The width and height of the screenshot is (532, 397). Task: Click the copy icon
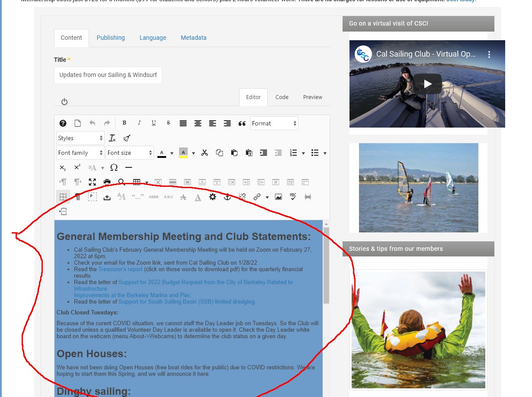point(219,153)
